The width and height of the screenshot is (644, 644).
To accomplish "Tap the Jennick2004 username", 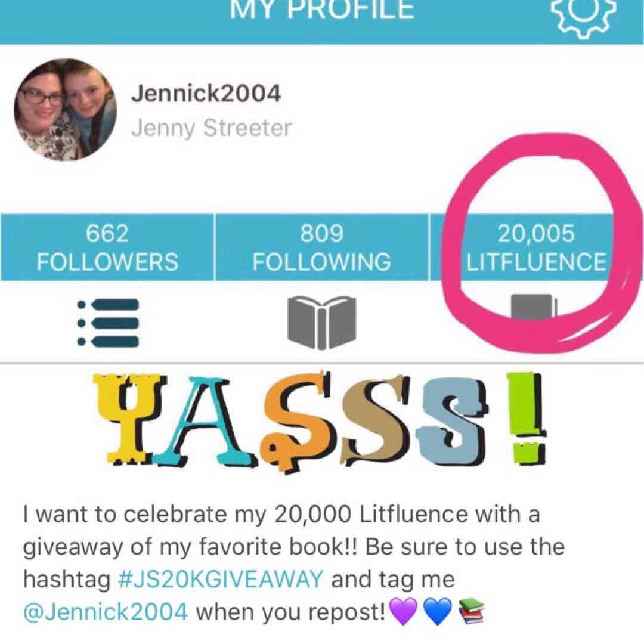I will [206, 93].
